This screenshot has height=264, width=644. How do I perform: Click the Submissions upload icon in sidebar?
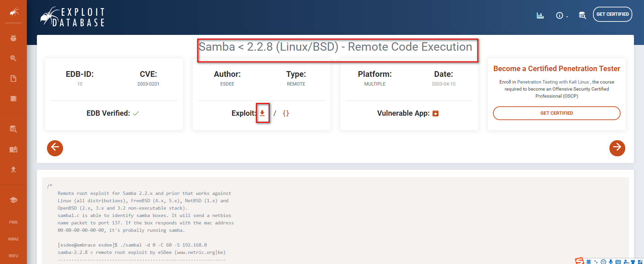coord(13,169)
